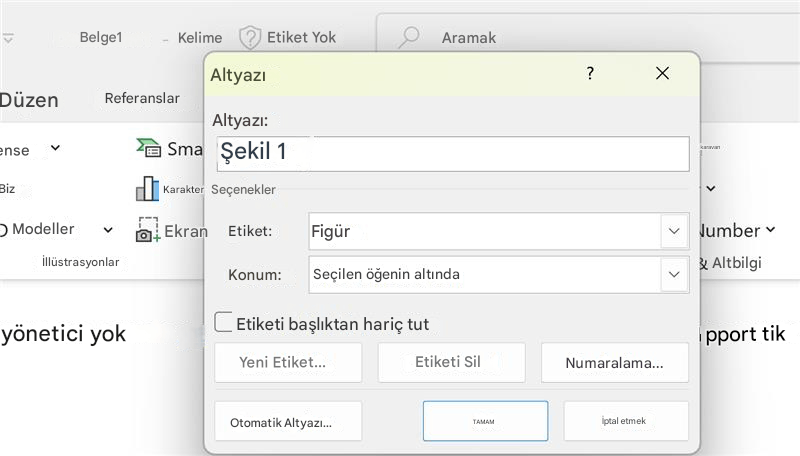This screenshot has height=456, width=800.
Task: Click the Ekran screenshot camera icon
Action: (148, 231)
